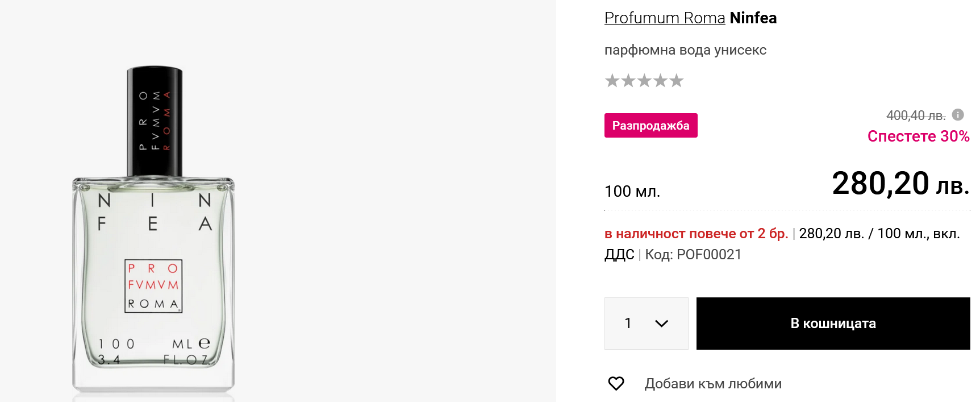The height and width of the screenshot is (402, 980).
Task: Click the crossed-out 400,40 лв. price
Action: pos(915,115)
